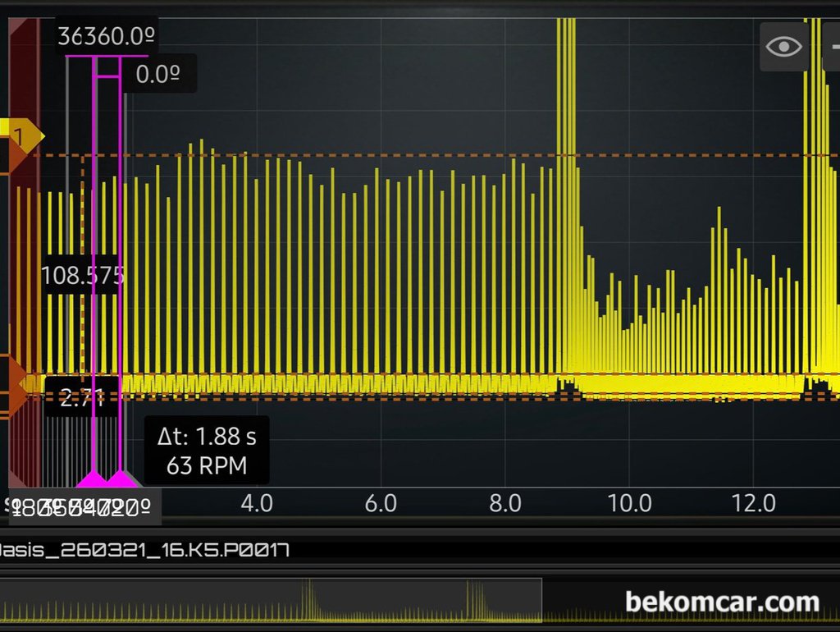Image resolution: width=840 pixels, height=632 pixels.
Task: Select the Oasis_260321_16.K5.P0017 file name
Action: pyautogui.click(x=144, y=550)
